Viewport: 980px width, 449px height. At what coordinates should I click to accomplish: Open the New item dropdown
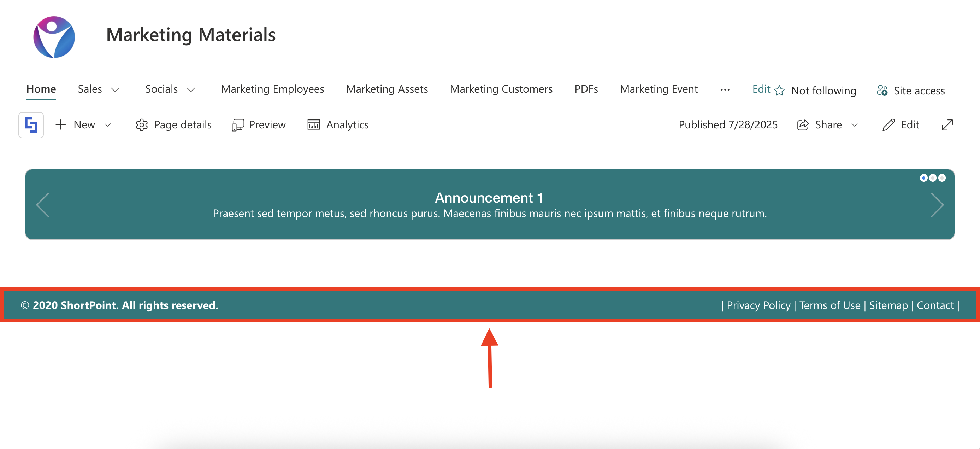tap(108, 125)
